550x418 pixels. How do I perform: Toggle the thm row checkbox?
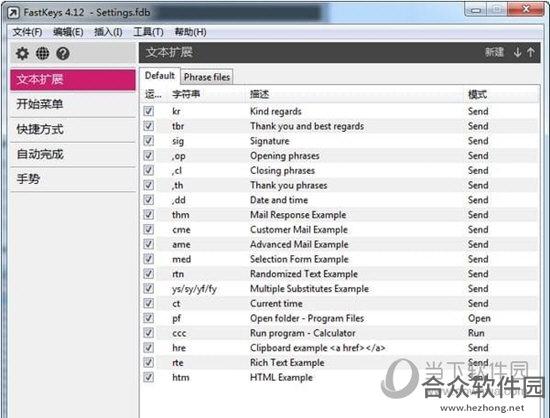tap(149, 215)
